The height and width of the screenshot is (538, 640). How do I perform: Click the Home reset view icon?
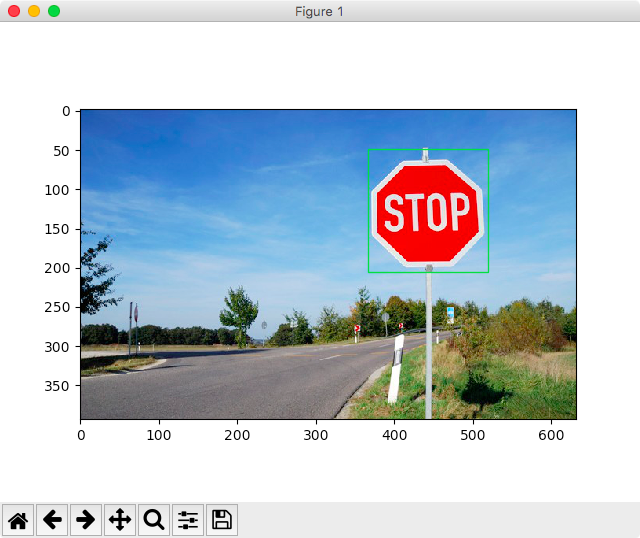tap(18, 520)
